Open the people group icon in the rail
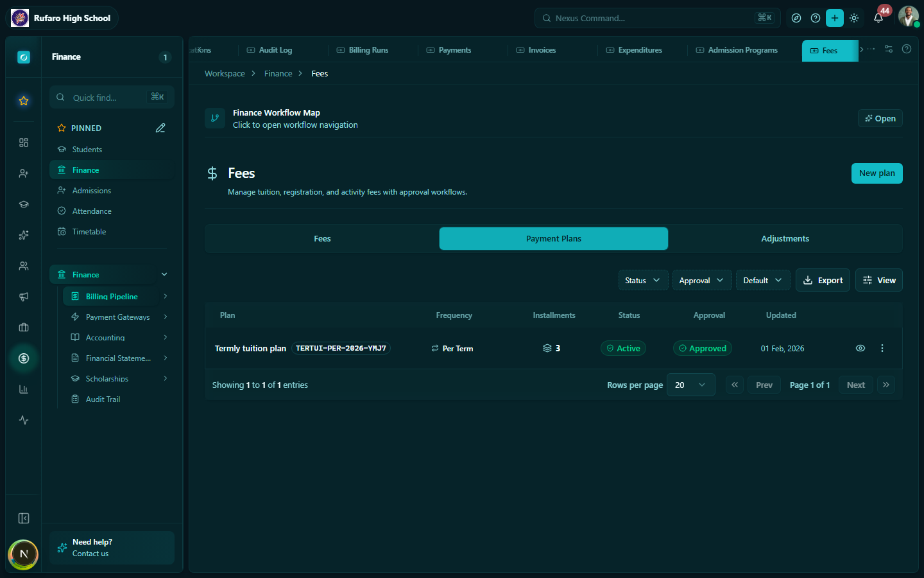 click(24, 266)
